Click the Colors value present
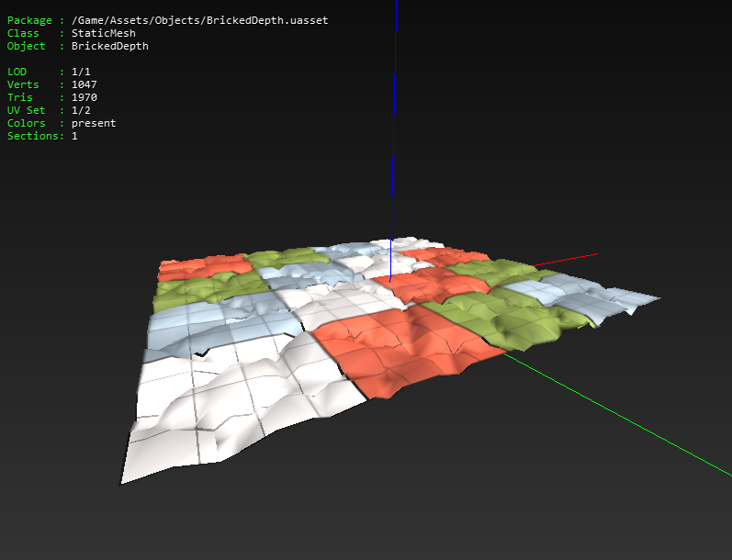 coord(94,123)
